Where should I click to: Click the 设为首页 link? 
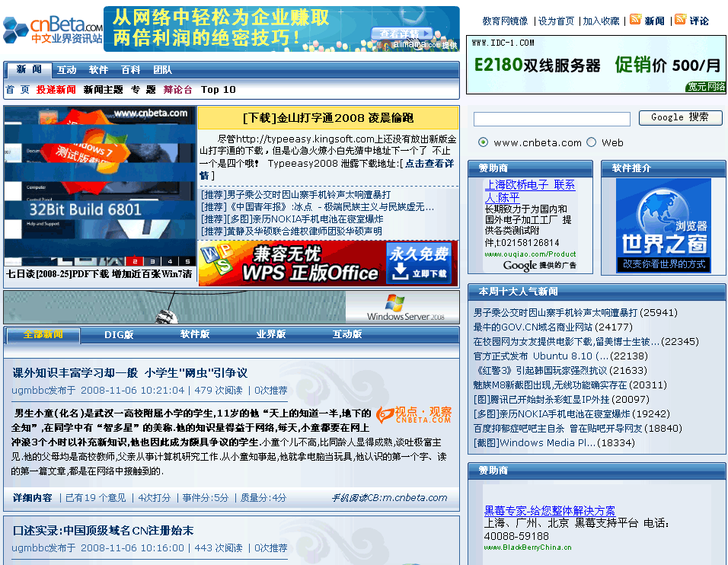(556, 21)
